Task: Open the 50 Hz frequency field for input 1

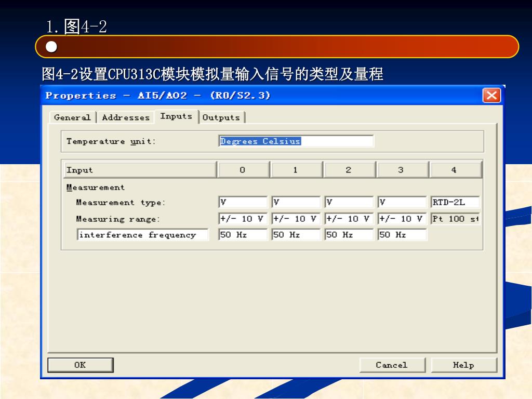Action: [x=296, y=235]
